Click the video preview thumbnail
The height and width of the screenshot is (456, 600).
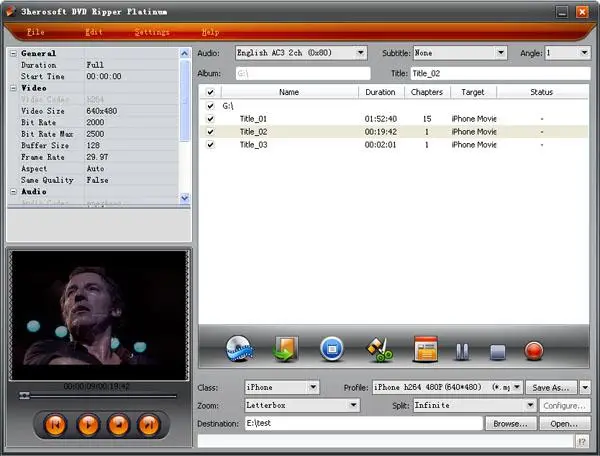99,315
